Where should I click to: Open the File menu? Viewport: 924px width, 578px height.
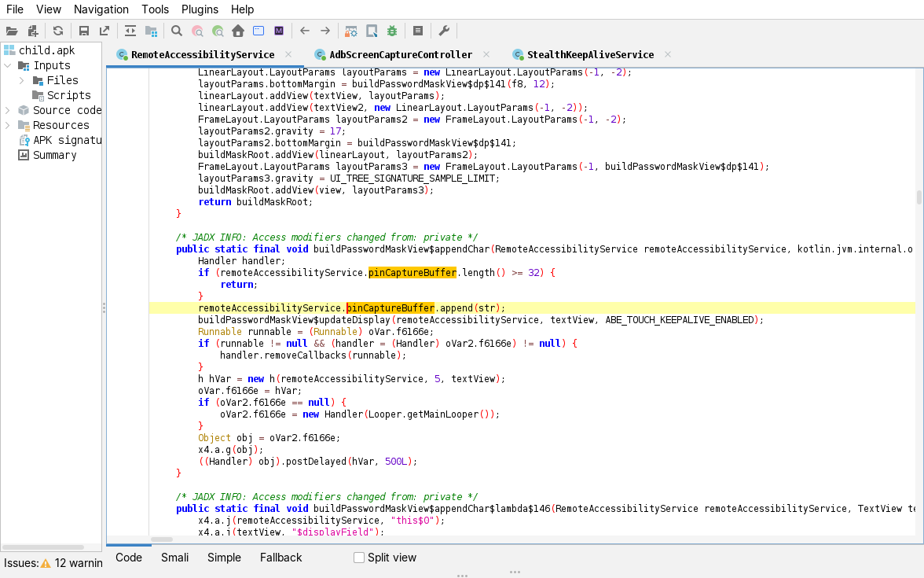(15, 9)
